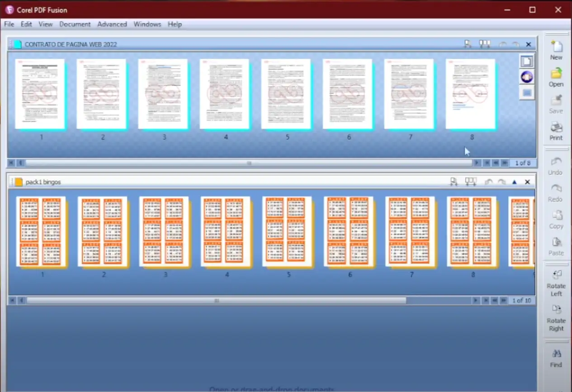Close the pack1 bingos document panel
Viewport: 572px width, 392px height.
point(527,182)
